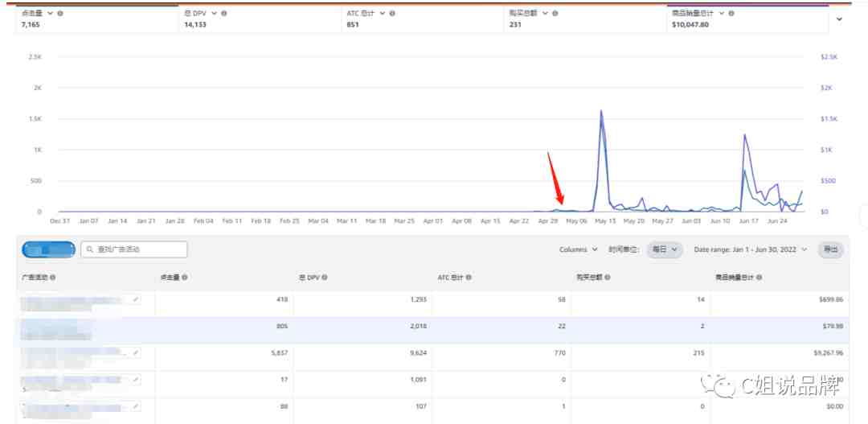Open ATC 总计 metric selector dropdown arrow
This screenshot has width=868, height=424.
[x=383, y=14]
